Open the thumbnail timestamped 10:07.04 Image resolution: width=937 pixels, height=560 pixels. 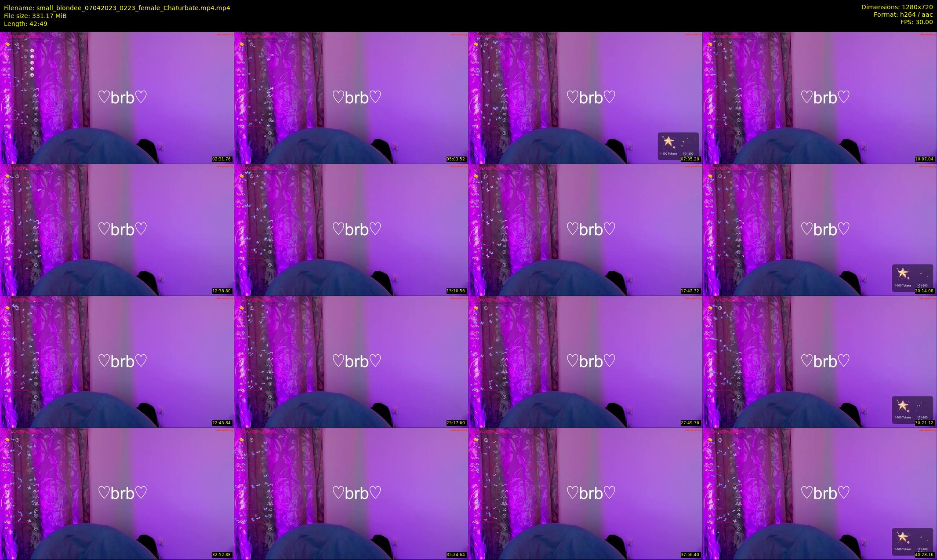pos(820,98)
